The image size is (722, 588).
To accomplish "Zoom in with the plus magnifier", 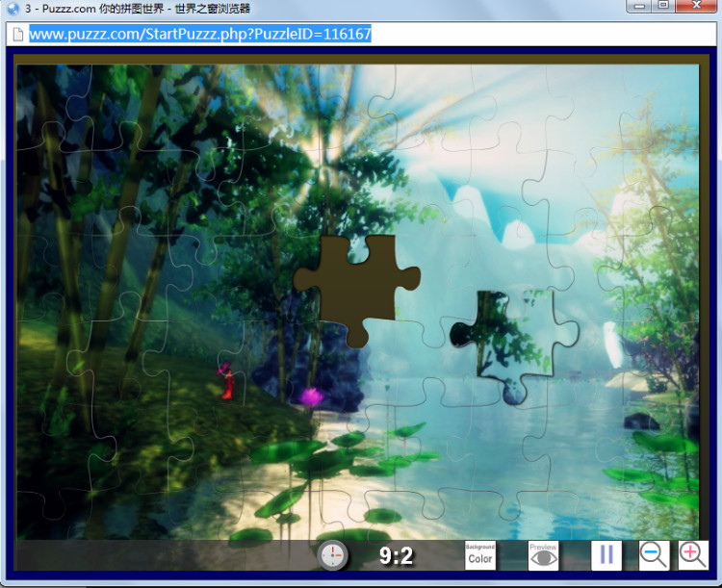I will click(693, 555).
